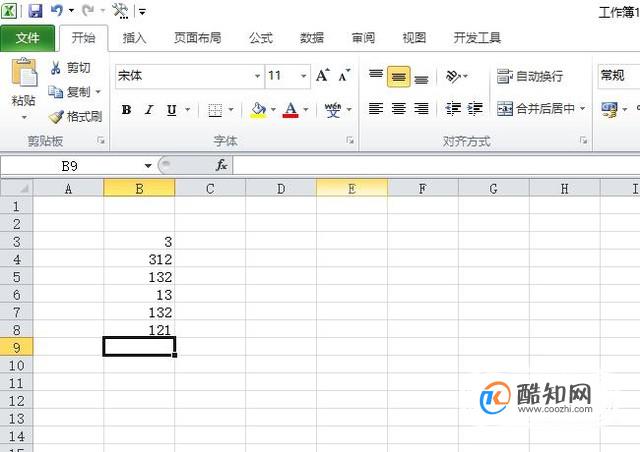Center text horizontally
The image size is (640, 452).
[x=399, y=109]
